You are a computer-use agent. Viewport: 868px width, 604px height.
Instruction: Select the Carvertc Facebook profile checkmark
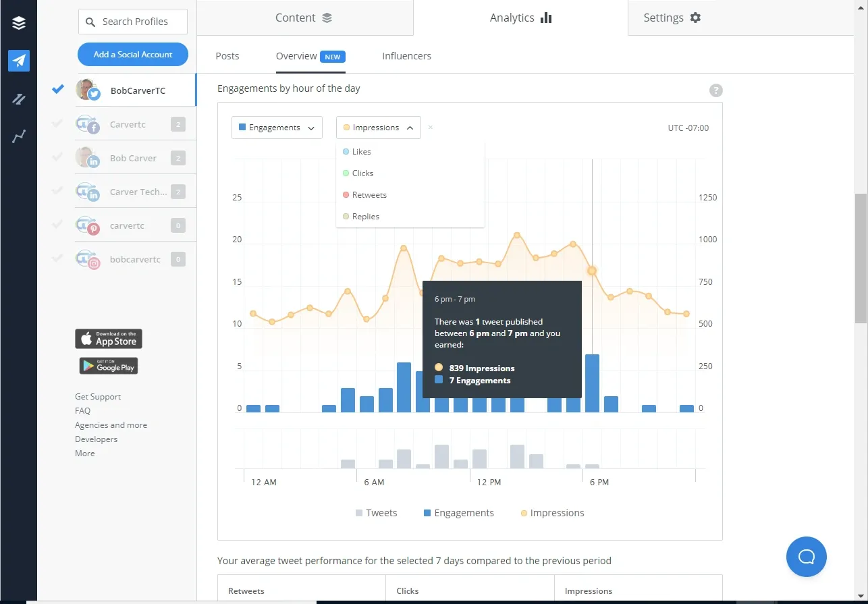click(x=57, y=123)
